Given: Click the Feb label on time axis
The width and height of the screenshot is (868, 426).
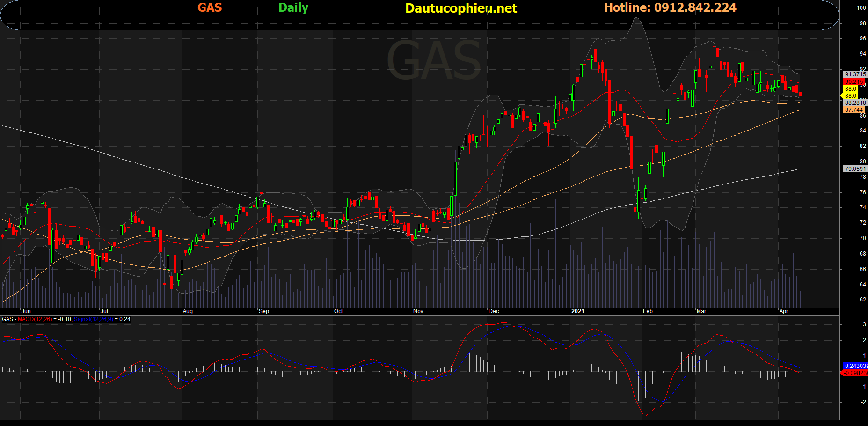Looking at the screenshot, I should pos(648,311).
